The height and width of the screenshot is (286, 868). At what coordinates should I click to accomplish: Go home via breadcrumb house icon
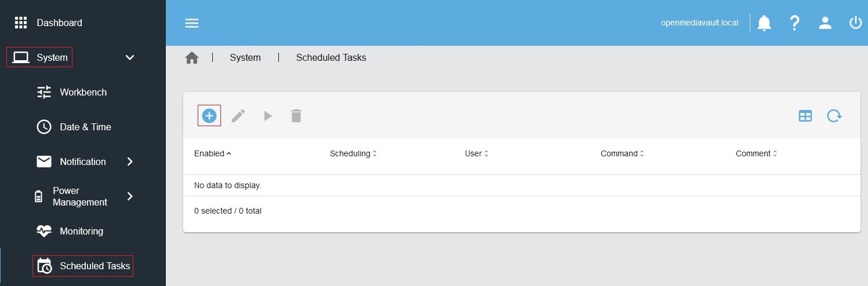pyautogui.click(x=192, y=58)
